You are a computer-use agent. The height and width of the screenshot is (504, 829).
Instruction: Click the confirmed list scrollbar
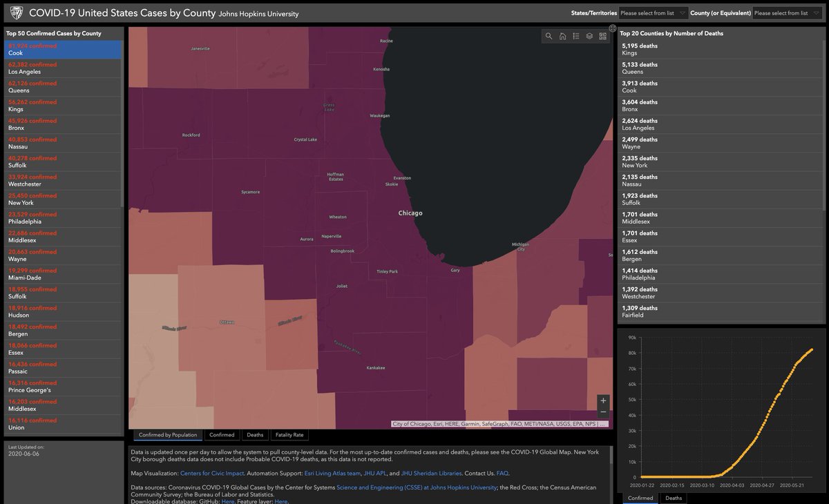(123, 124)
